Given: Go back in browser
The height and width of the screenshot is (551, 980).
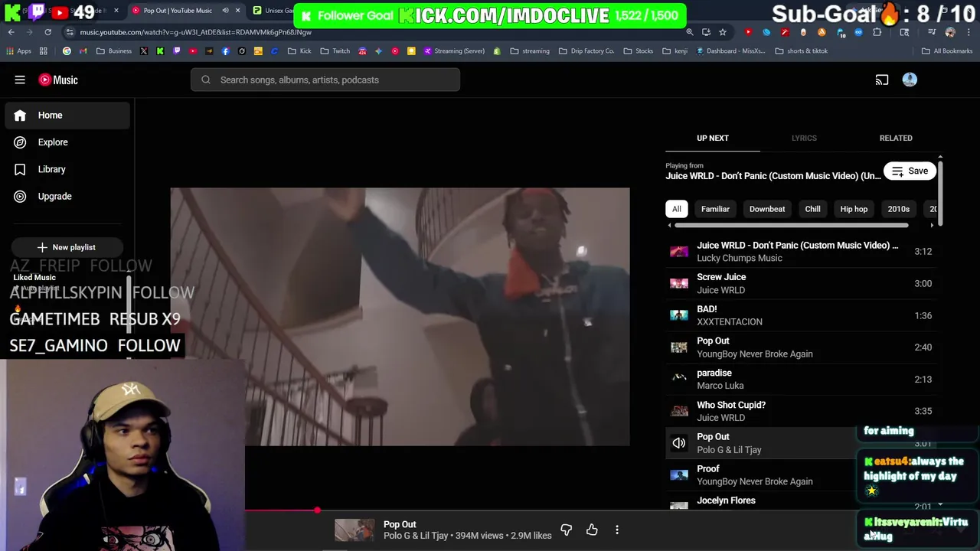Looking at the screenshot, I should [x=11, y=32].
